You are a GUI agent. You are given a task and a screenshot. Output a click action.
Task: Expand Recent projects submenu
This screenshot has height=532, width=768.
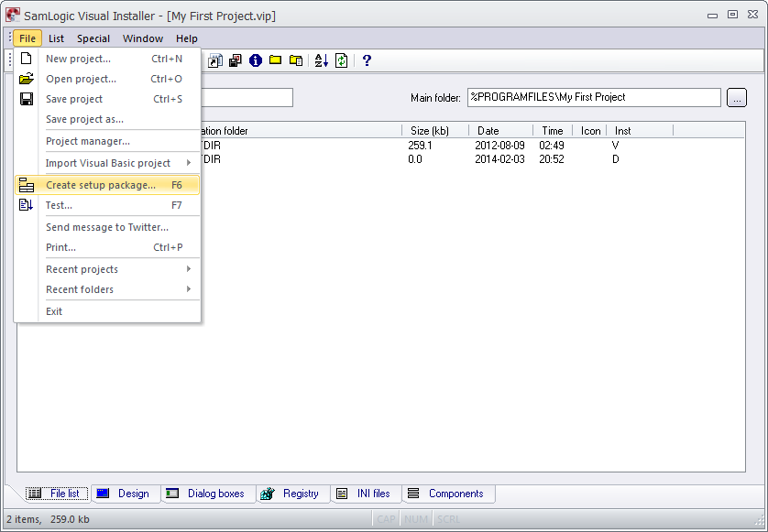[107, 269]
